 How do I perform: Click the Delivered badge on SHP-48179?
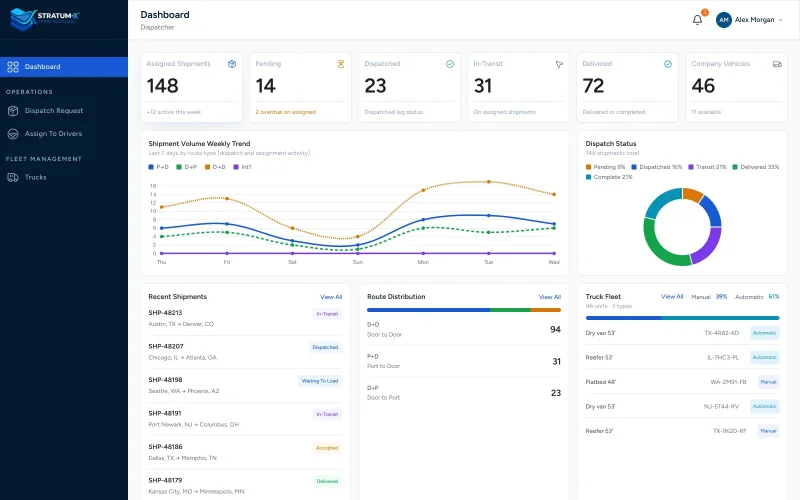pos(327,481)
